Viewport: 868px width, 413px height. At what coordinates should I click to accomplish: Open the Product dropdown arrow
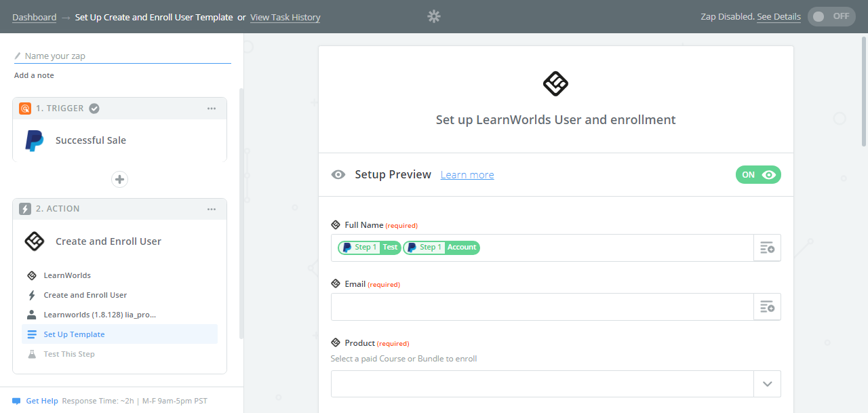pos(767,384)
